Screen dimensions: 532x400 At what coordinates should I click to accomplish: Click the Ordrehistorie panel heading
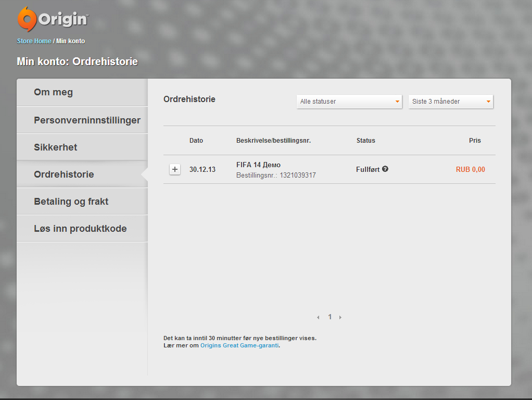point(189,99)
